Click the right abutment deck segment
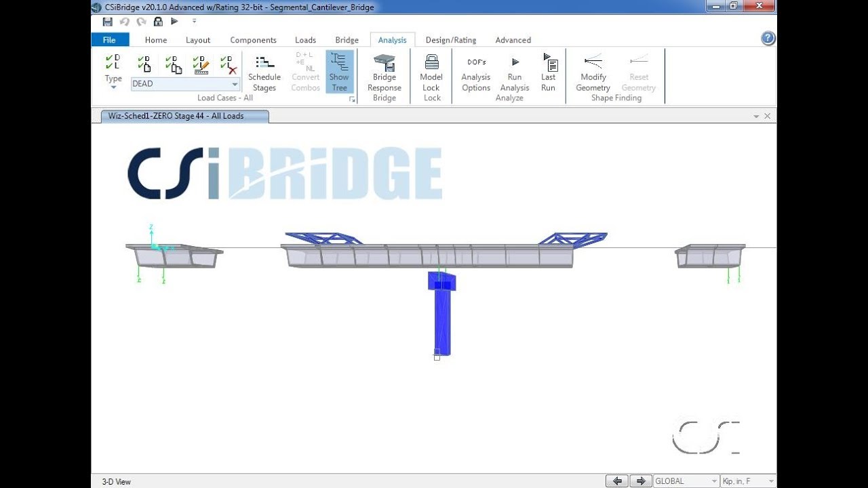868x488 pixels. 710,256
